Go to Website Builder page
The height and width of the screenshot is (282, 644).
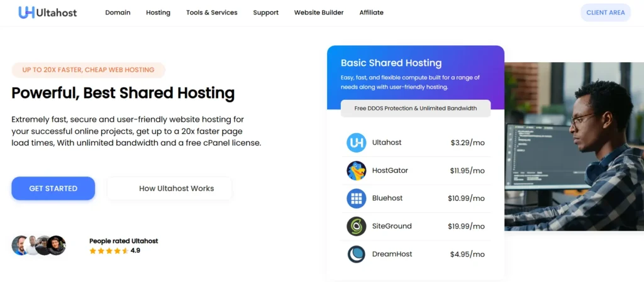[319, 13]
